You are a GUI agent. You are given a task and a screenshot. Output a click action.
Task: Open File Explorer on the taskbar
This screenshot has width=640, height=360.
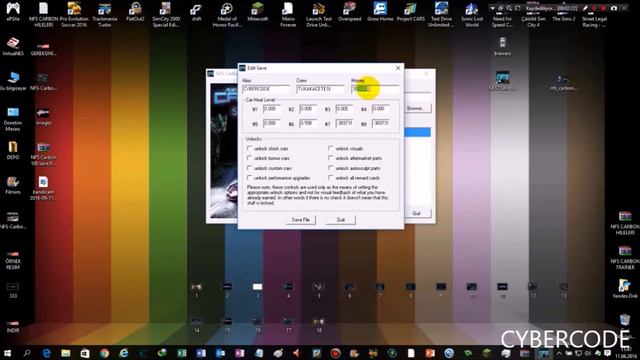[65, 353]
